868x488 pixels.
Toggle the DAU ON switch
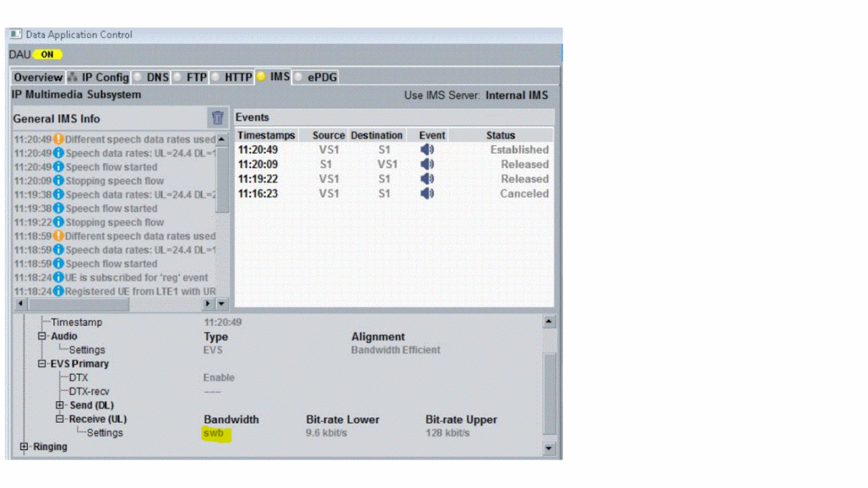click(x=47, y=54)
